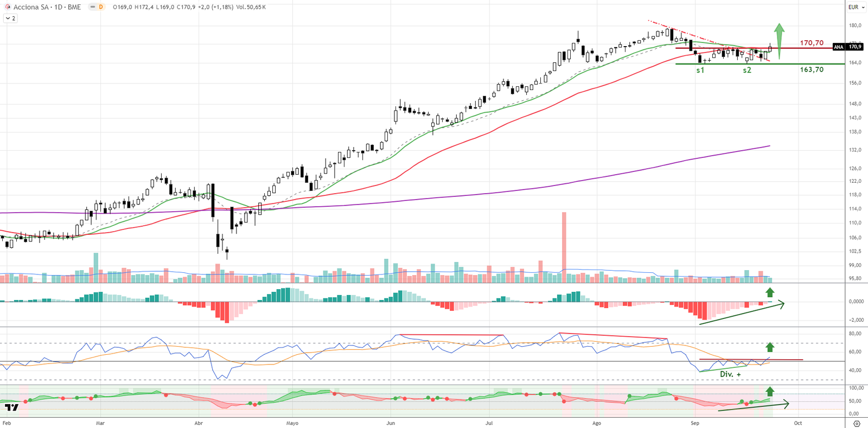Select the "Div. +" annotation in RSI pane
Viewport: 868px width, 428px height.
(x=730, y=374)
